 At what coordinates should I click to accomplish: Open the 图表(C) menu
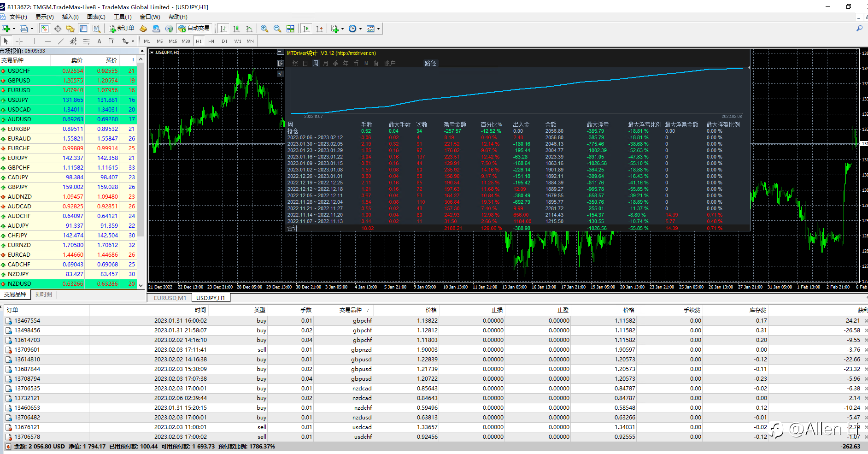pyautogui.click(x=96, y=17)
